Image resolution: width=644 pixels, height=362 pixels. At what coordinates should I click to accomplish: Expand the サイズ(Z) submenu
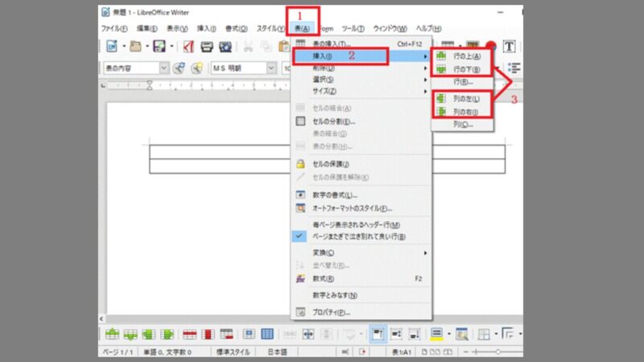[x=361, y=91]
